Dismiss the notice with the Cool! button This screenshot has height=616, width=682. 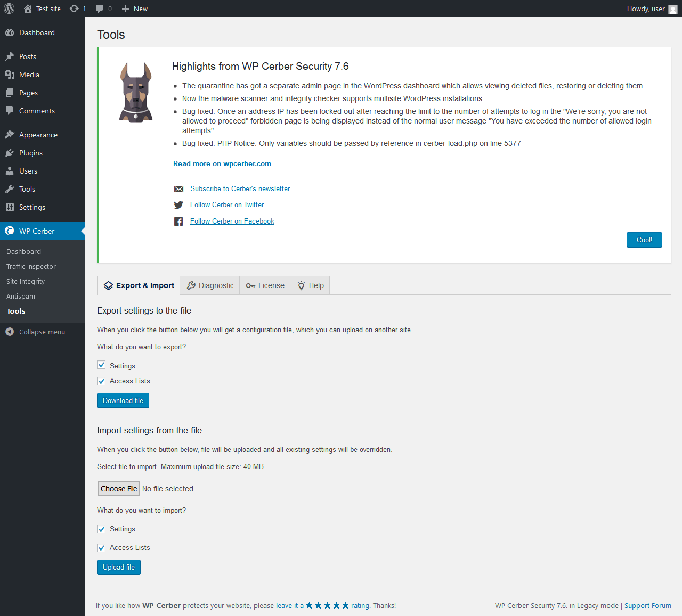point(644,240)
